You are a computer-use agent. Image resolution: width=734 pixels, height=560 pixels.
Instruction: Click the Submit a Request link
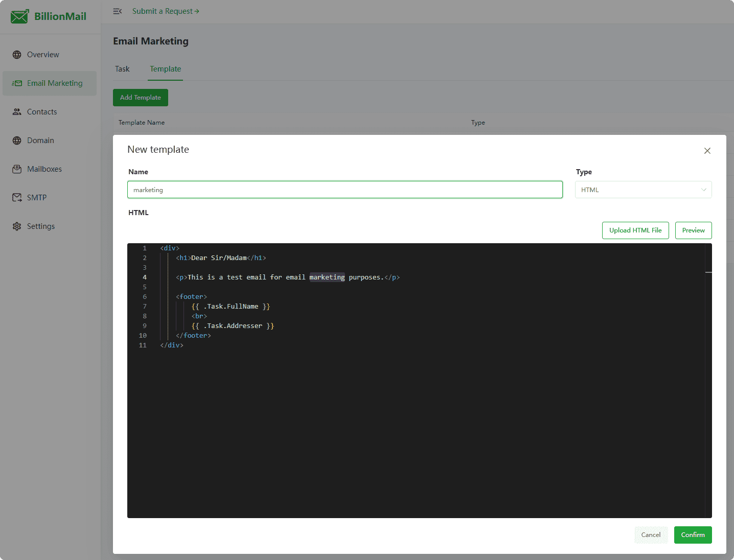click(166, 11)
